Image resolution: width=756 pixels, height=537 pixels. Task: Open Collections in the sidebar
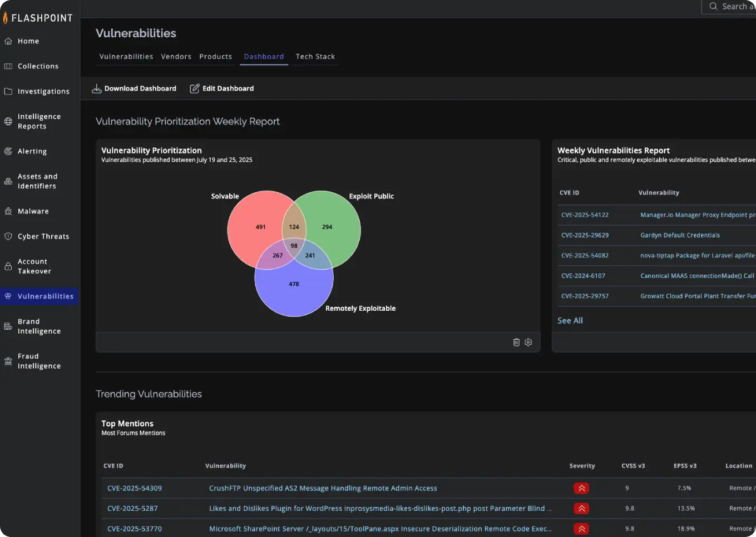(38, 66)
